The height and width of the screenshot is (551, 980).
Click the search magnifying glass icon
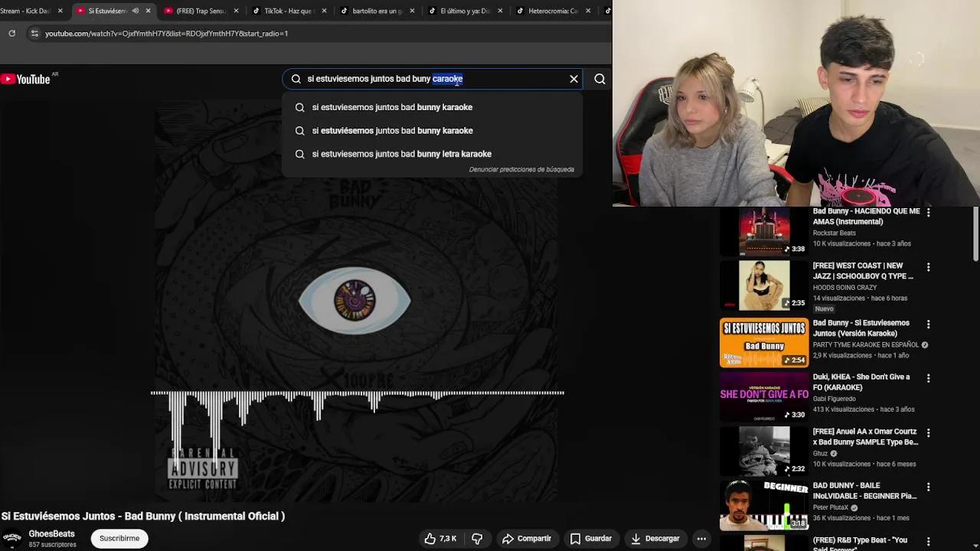point(599,79)
